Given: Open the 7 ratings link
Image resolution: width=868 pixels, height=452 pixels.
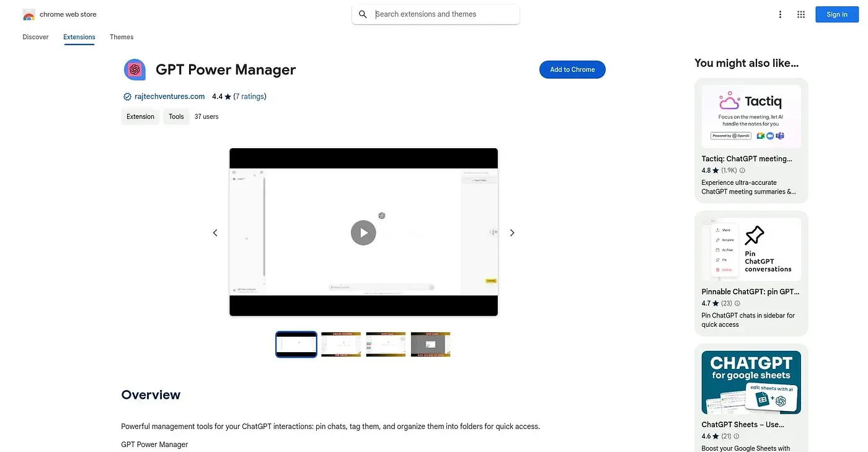Looking at the screenshot, I should [x=250, y=97].
